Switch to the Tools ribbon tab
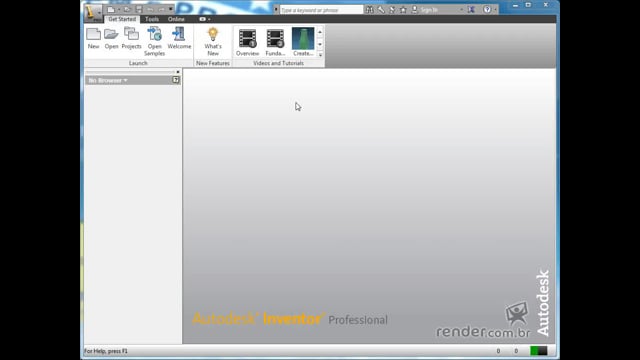640x360 pixels. [152, 19]
